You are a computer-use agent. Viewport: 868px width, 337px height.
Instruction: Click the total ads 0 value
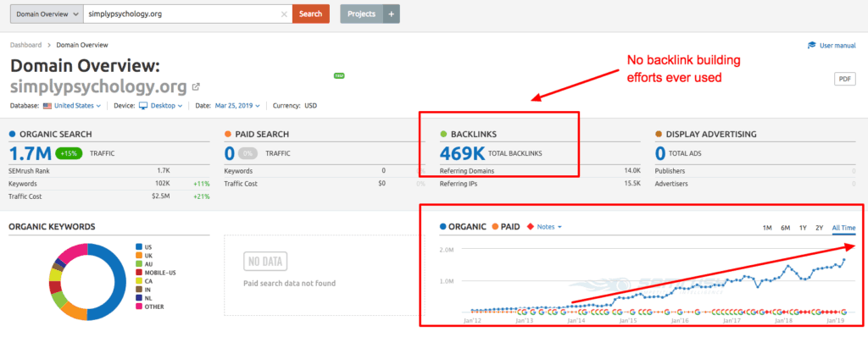coord(660,153)
